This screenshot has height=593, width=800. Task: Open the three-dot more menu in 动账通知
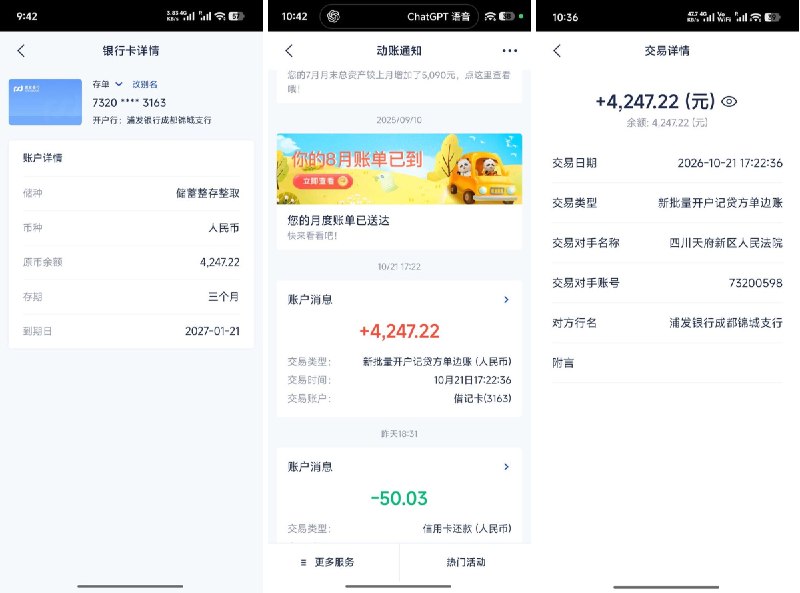click(509, 51)
